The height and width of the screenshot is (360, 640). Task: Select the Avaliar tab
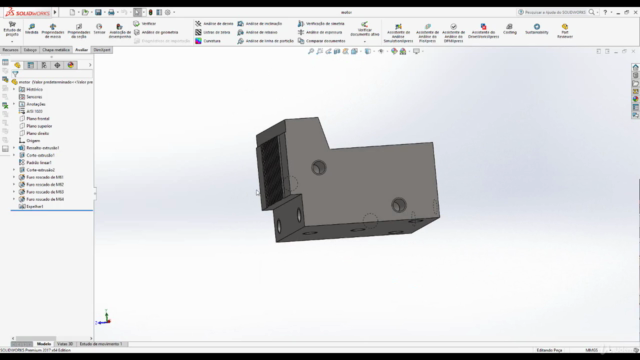pos(81,50)
